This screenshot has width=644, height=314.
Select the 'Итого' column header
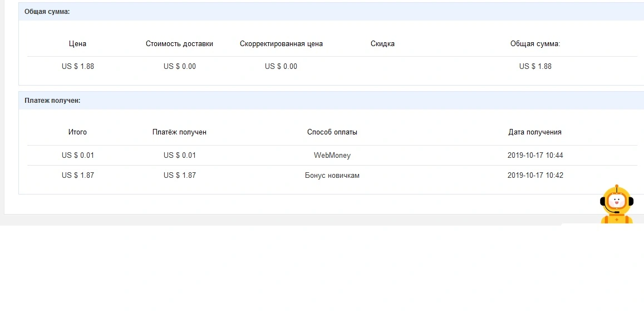pos(77,132)
